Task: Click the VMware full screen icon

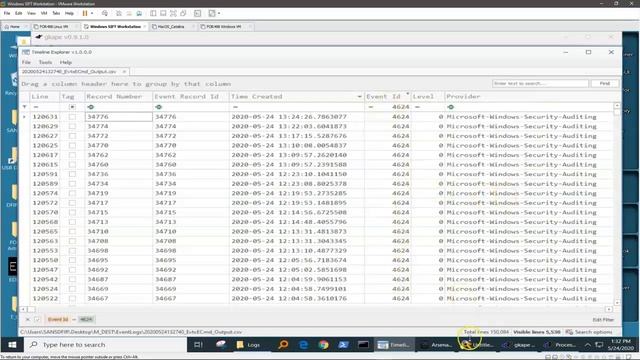Action: click(x=173, y=13)
